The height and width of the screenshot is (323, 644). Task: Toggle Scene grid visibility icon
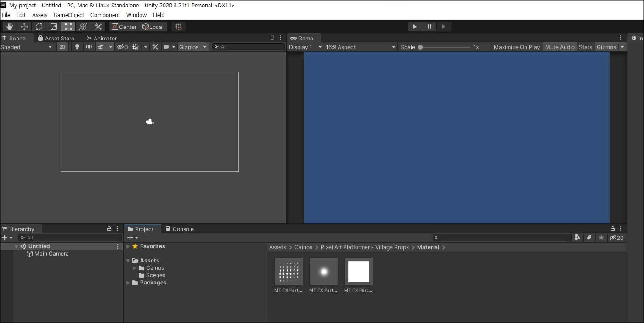(136, 47)
